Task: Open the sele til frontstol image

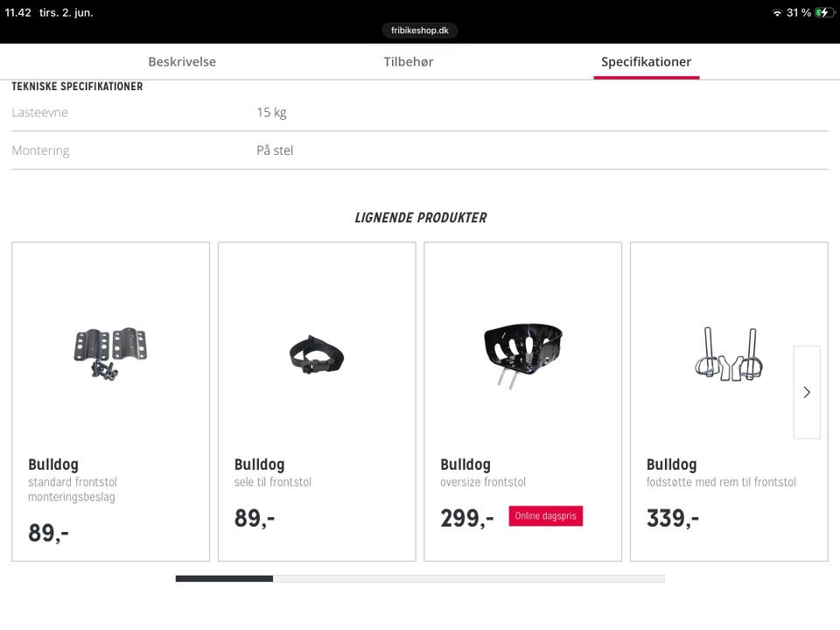Action: pos(317,354)
